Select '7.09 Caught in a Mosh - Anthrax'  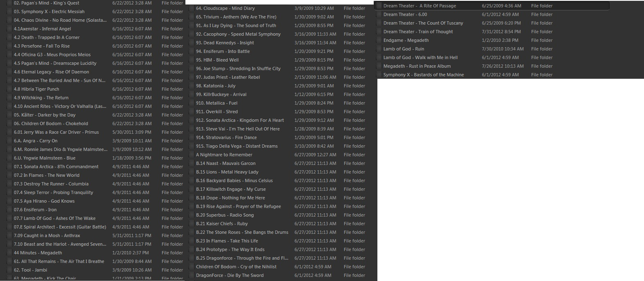47,235
